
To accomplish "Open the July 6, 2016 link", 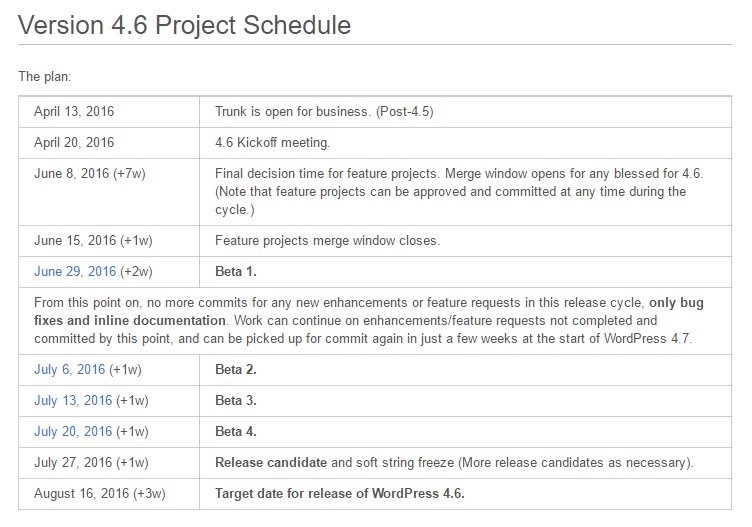I will pos(70,369).
